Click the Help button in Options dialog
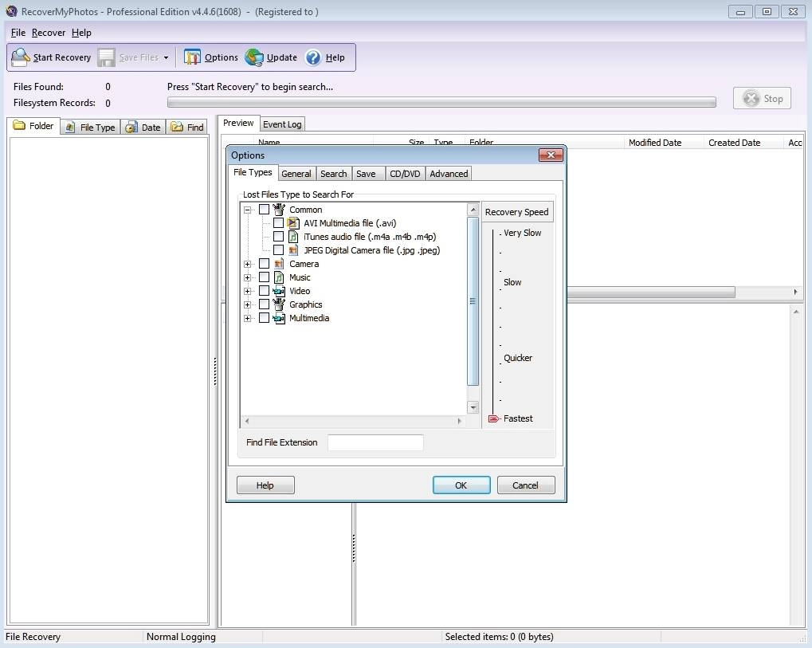 (265, 485)
